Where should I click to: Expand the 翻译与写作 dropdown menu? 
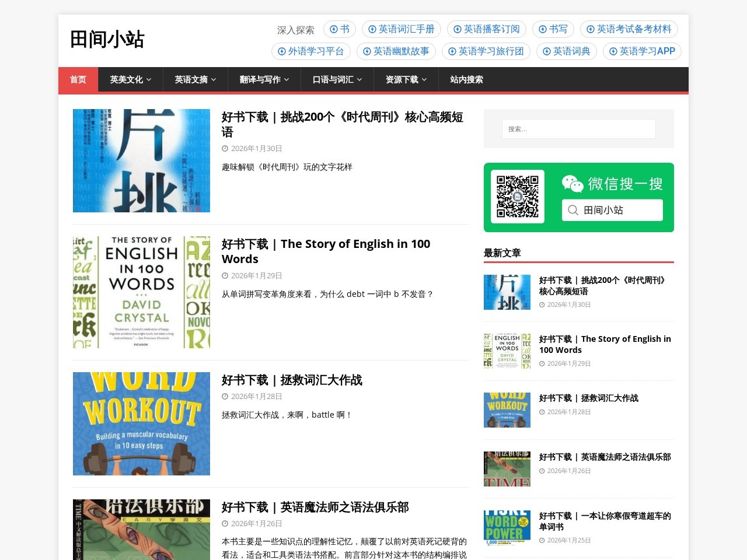click(x=264, y=80)
